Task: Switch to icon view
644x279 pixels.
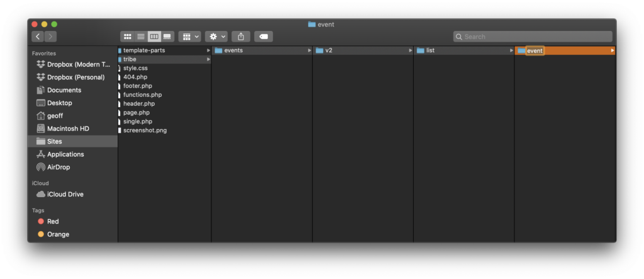Action: click(127, 37)
